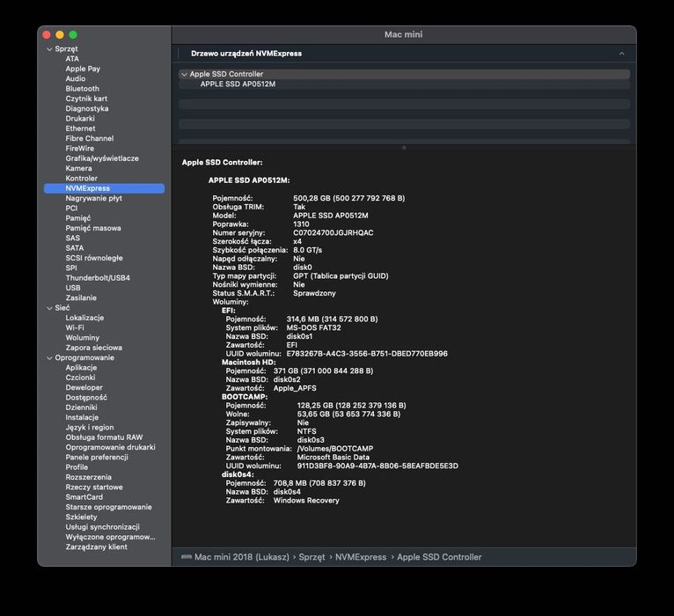Open Usługi synchronizacji entry
The image size is (674, 616).
(102, 527)
